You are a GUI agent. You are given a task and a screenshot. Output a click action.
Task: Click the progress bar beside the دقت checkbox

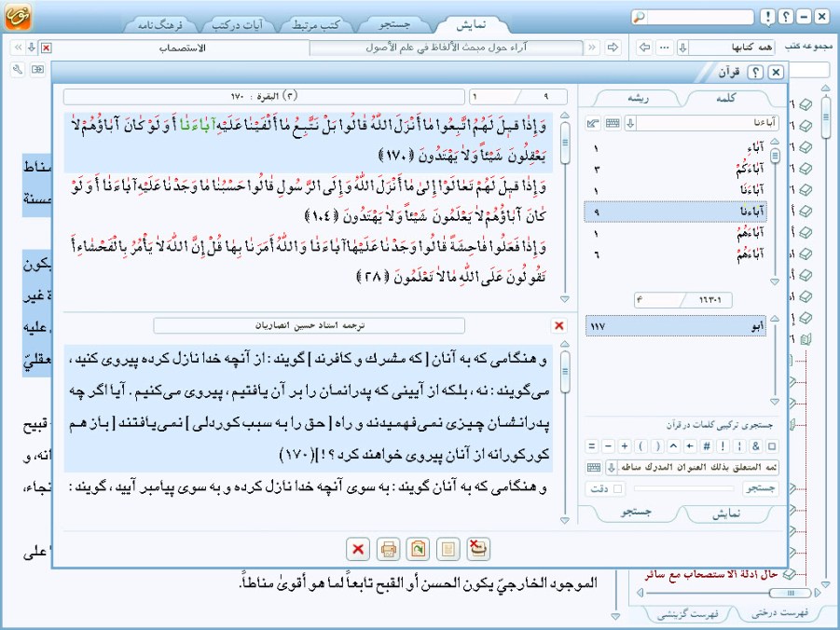(x=684, y=488)
